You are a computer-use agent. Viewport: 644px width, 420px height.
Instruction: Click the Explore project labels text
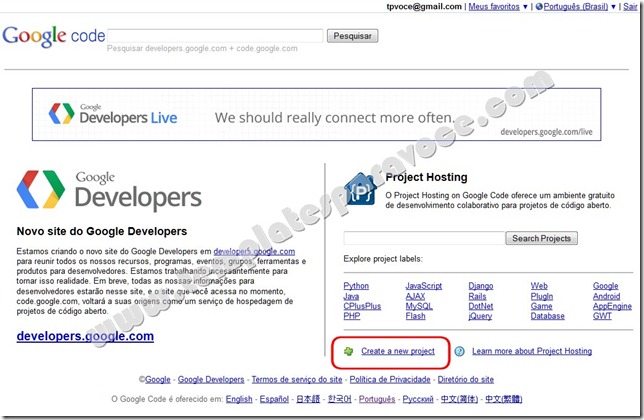click(383, 259)
